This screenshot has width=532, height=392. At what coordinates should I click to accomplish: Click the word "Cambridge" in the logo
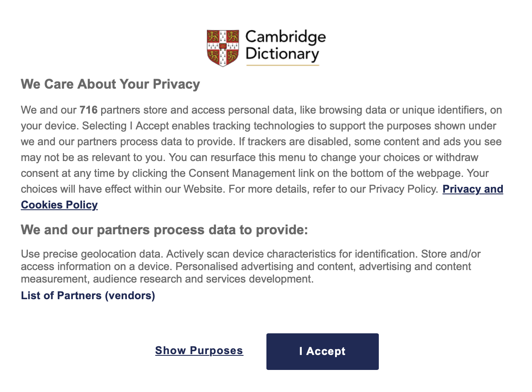[x=286, y=37]
